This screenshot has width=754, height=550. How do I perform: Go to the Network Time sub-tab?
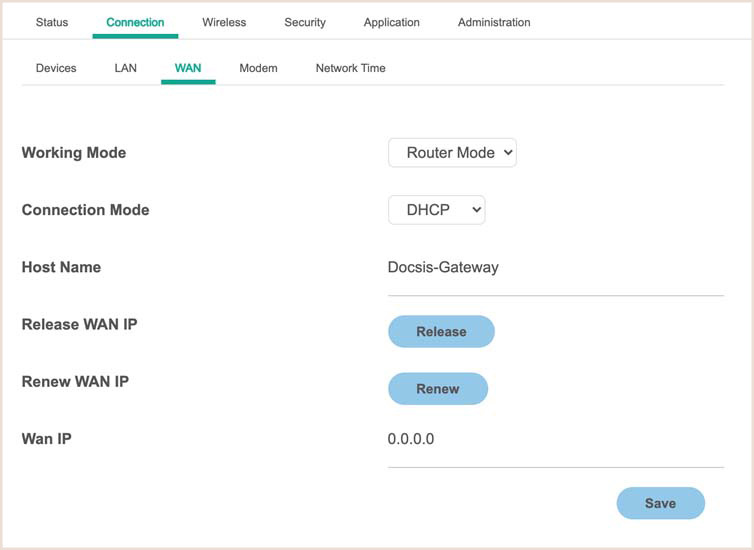tap(350, 68)
